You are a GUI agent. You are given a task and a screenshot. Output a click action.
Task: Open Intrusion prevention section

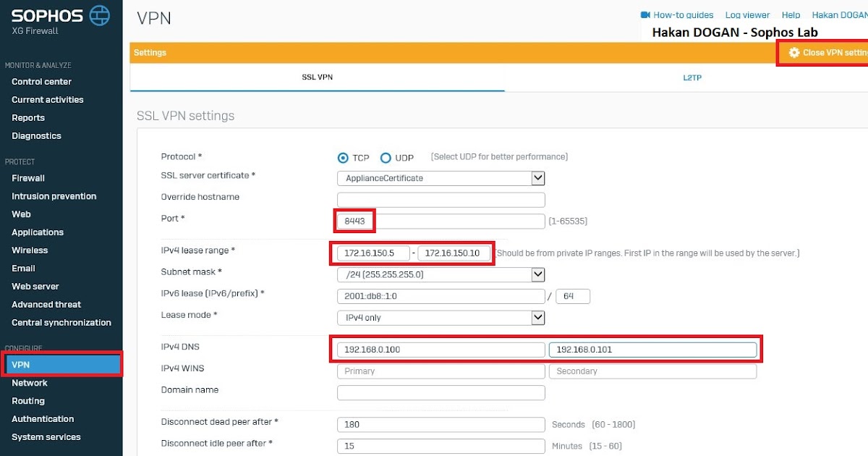pyautogui.click(x=54, y=196)
